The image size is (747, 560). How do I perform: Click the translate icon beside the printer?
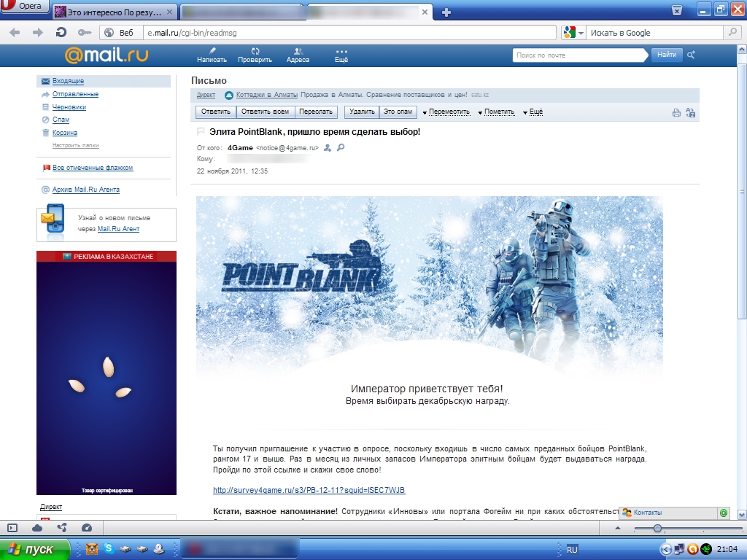690,112
